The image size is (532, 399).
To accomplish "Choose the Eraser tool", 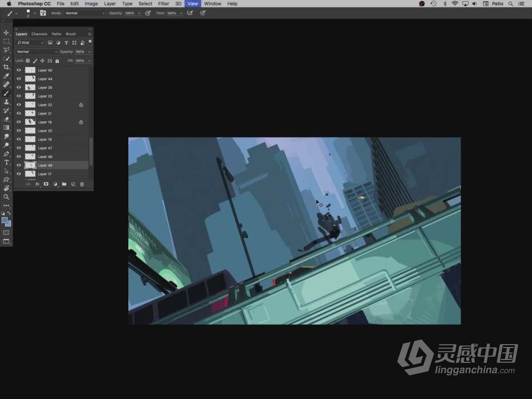I will 6,119.
